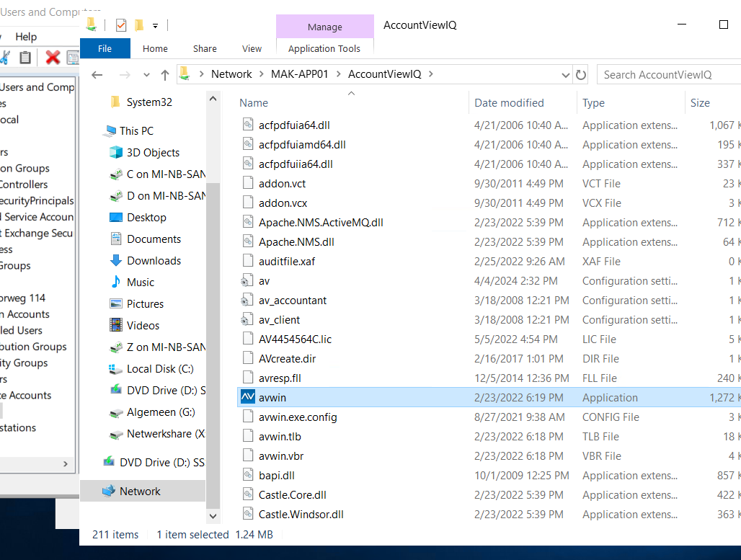
Task: Click the New folder quick access icon
Action: click(x=139, y=25)
